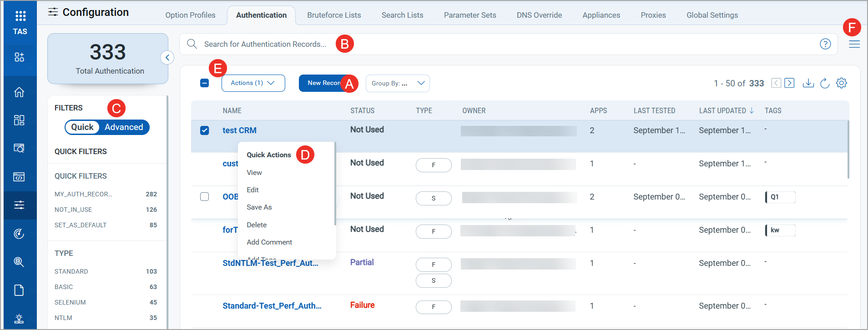Open the hamburger menu icon
The height and width of the screenshot is (330, 868).
pos(854,44)
